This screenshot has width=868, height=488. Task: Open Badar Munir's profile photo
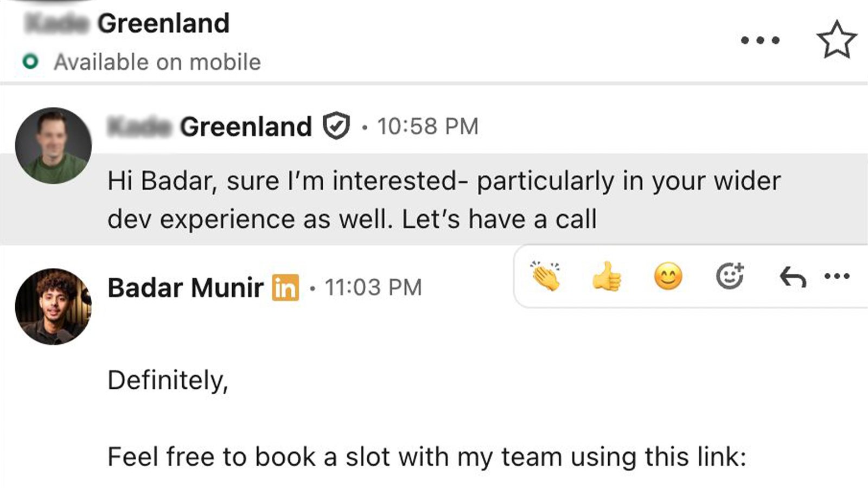click(x=53, y=306)
